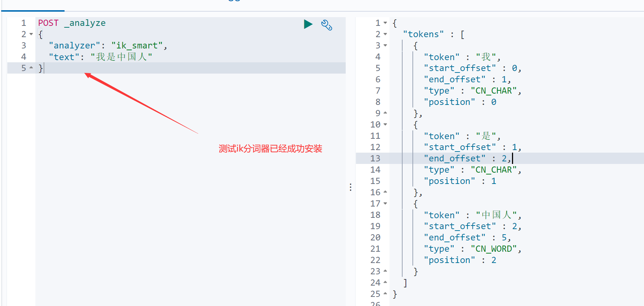Click fold marker at response line 23

point(385,271)
